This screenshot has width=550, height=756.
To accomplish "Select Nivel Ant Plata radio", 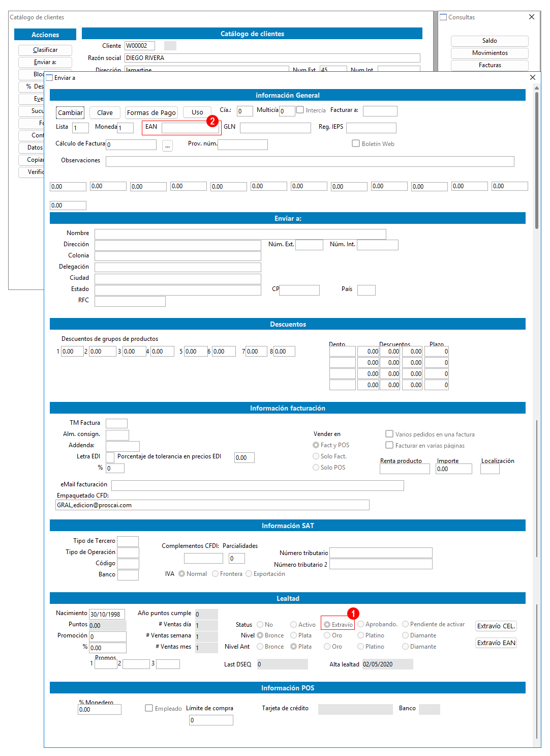I will point(293,647).
